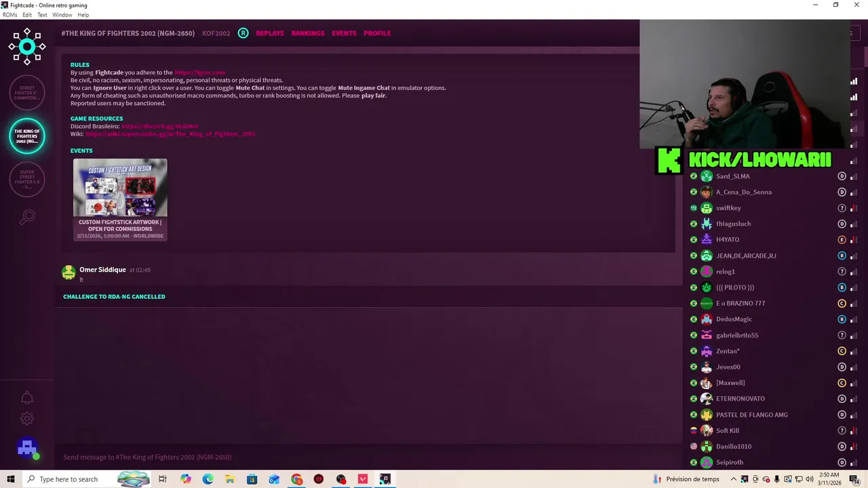The width and height of the screenshot is (868, 488).
Task: Select user thiagusluch
Action: click(x=733, y=224)
